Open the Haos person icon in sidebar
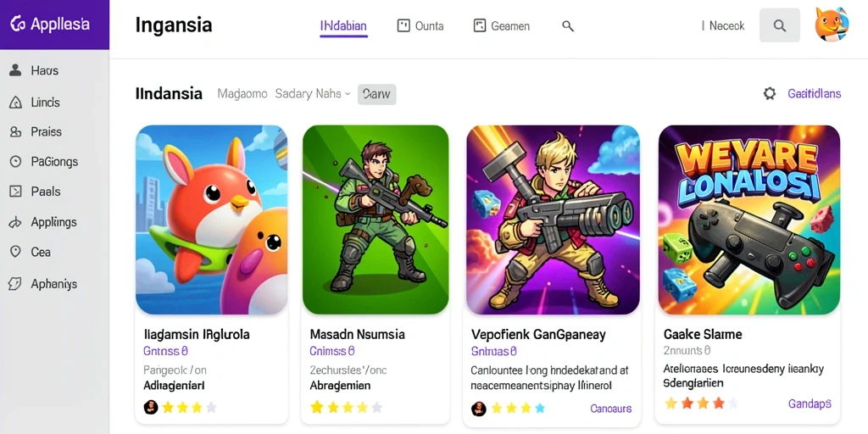The height and width of the screenshot is (434, 868). click(15, 70)
